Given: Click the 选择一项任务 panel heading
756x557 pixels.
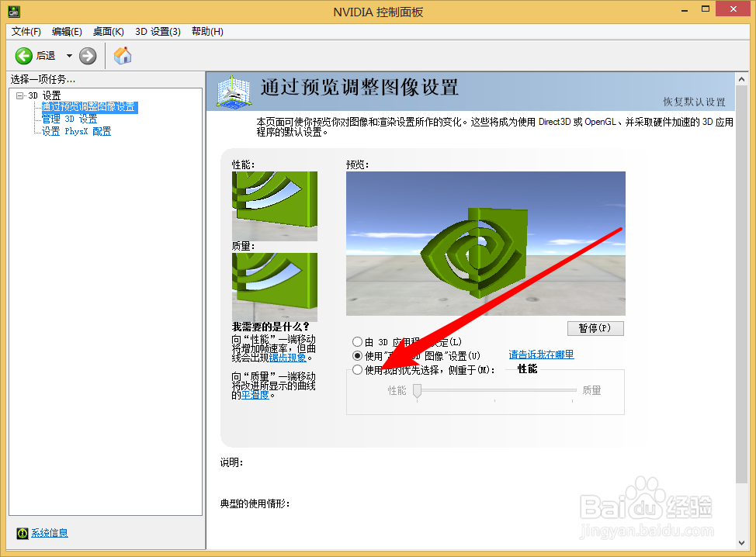Looking at the screenshot, I should point(43,79).
